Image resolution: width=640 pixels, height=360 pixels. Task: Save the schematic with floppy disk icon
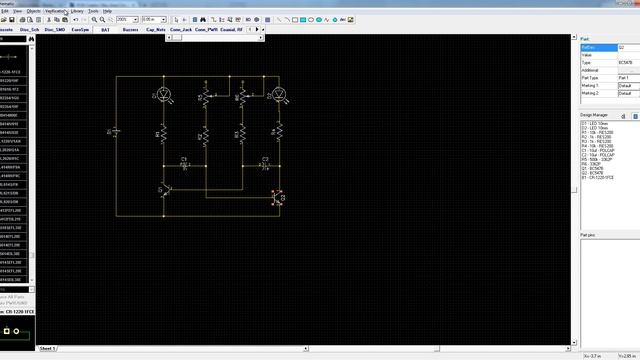11,20
